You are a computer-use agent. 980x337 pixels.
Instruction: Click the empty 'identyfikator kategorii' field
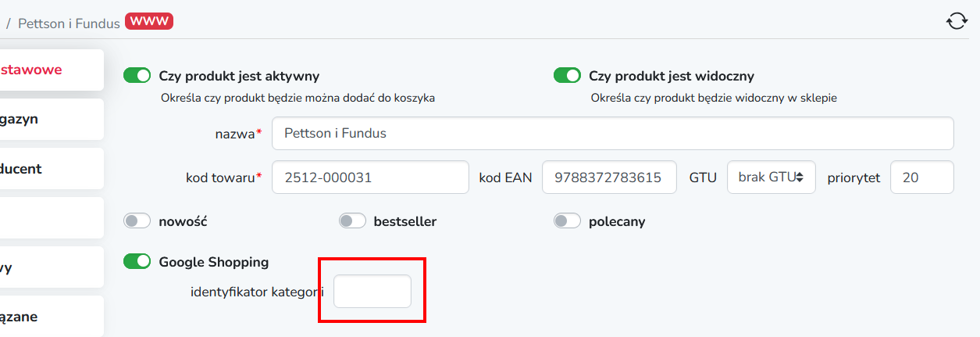pos(372,292)
